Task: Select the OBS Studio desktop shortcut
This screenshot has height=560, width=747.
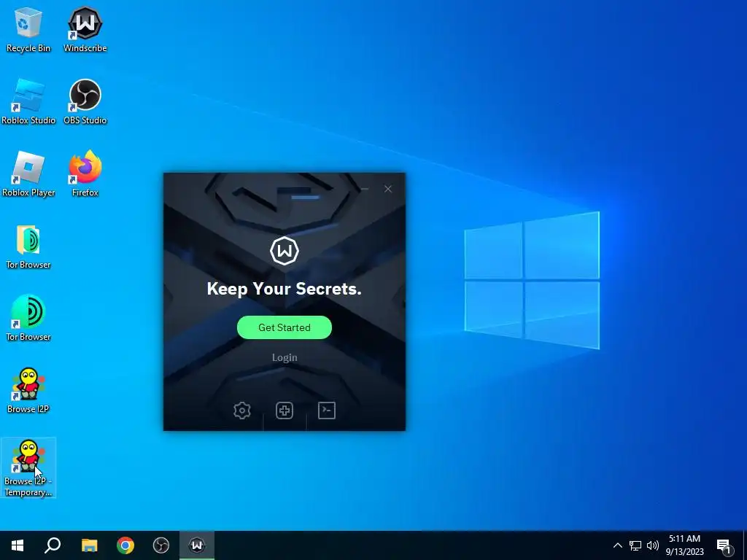Action: click(x=85, y=102)
